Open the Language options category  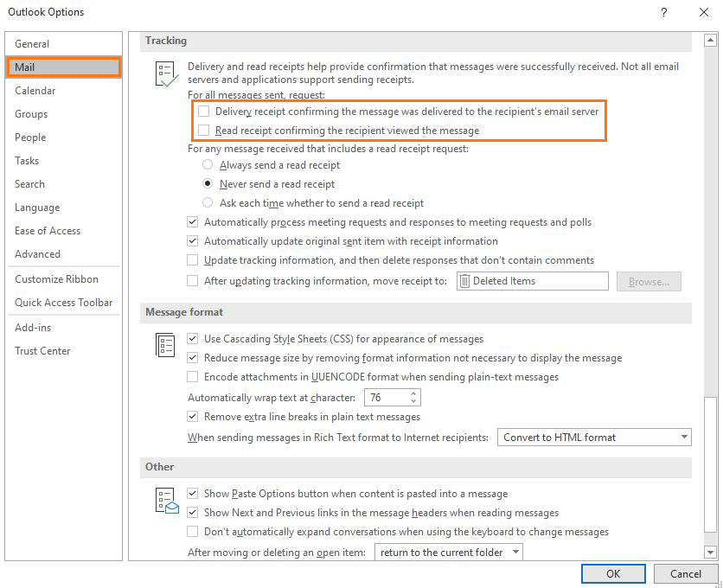64,208
